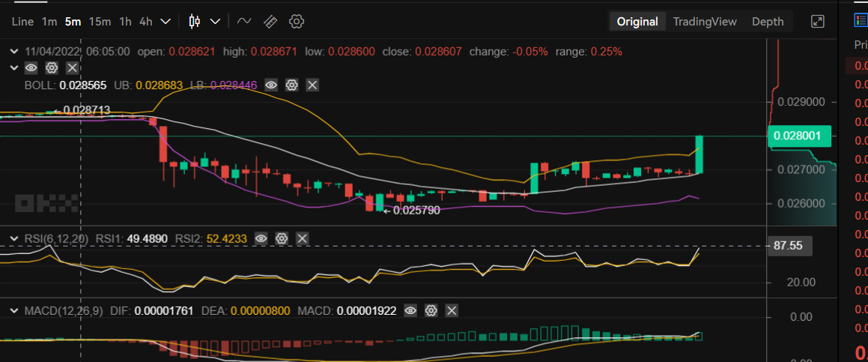Toggle visibility of main candle series

pyautogui.click(x=31, y=68)
